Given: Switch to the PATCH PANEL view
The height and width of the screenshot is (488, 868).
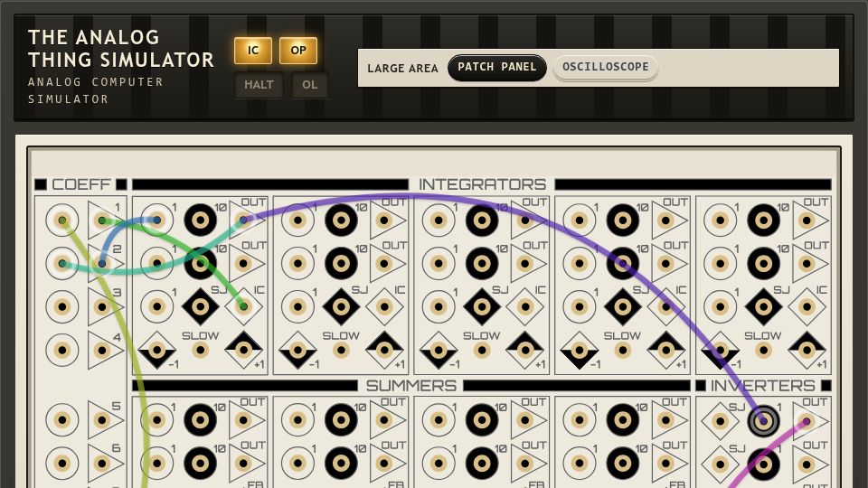Looking at the screenshot, I should pyautogui.click(x=496, y=68).
